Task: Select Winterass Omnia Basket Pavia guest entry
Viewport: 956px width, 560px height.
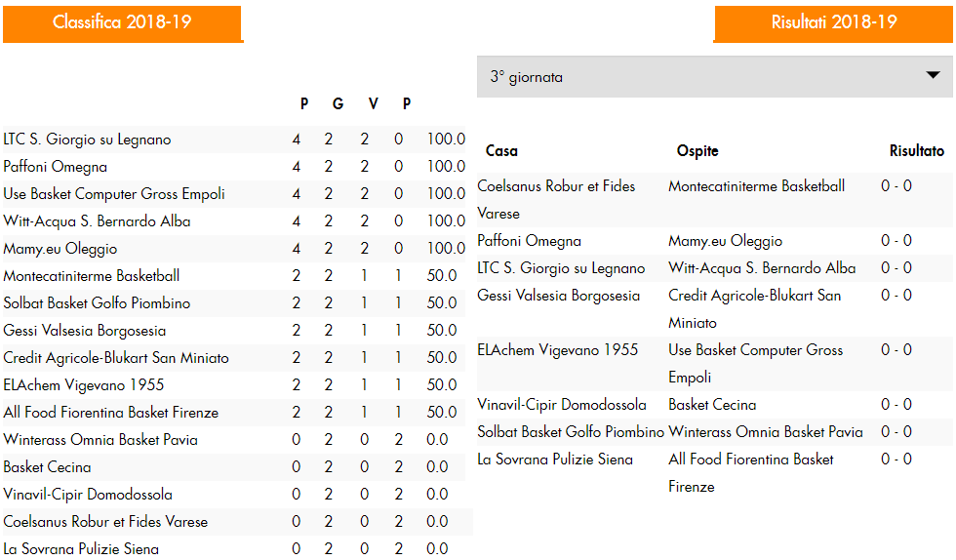Action: tap(765, 432)
